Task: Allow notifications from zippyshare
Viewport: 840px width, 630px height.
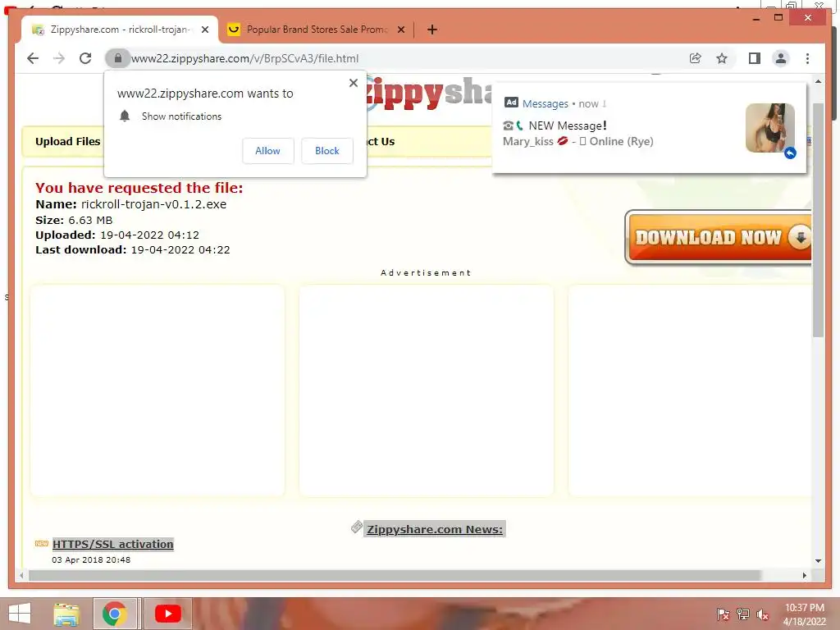Action: click(x=268, y=151)
